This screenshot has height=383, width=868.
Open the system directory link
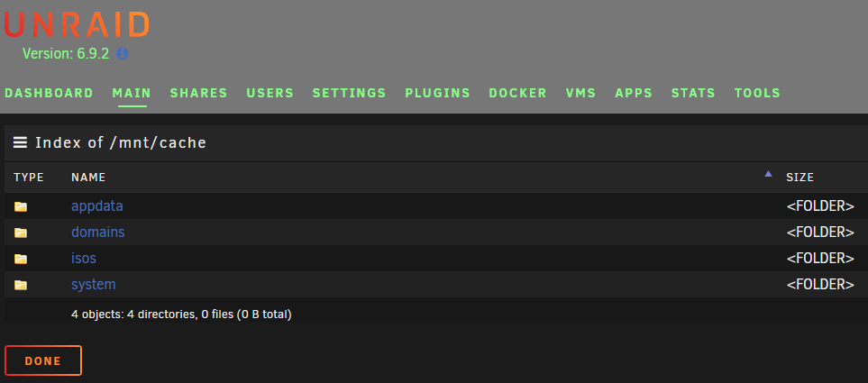pyautogui.click(x=94, y=285)
